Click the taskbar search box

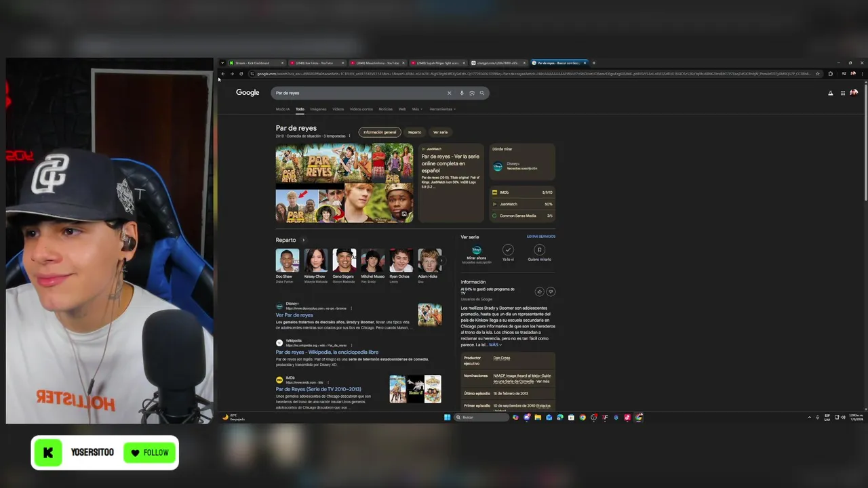click(x=481, y=417)
